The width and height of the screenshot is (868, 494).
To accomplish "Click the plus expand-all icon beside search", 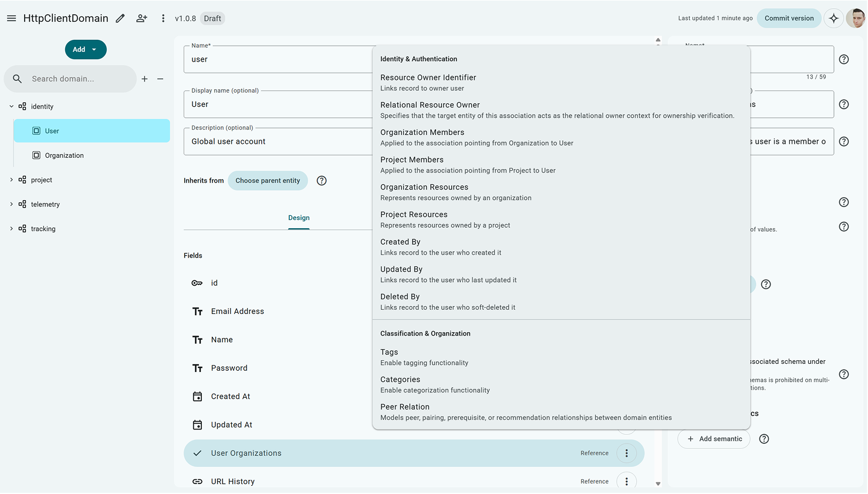I will pos(144,79).
